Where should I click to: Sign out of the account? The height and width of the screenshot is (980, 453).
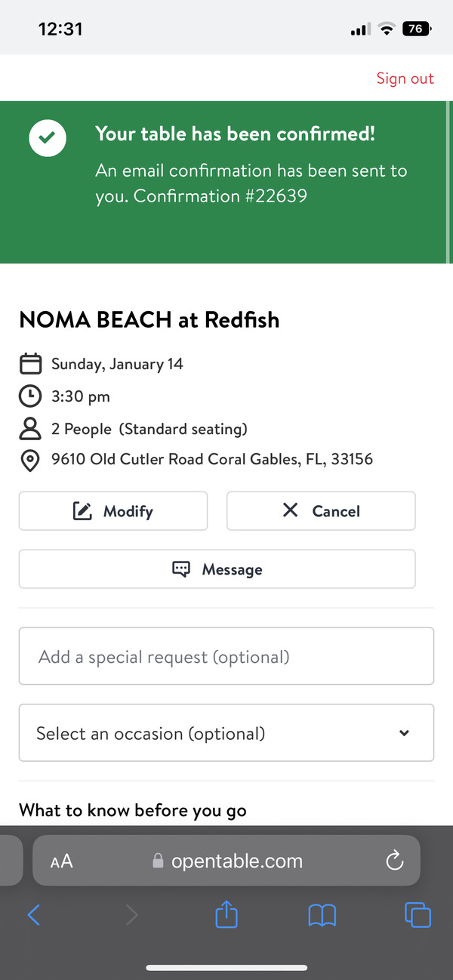pyautogui.click(x=405, y=79)
